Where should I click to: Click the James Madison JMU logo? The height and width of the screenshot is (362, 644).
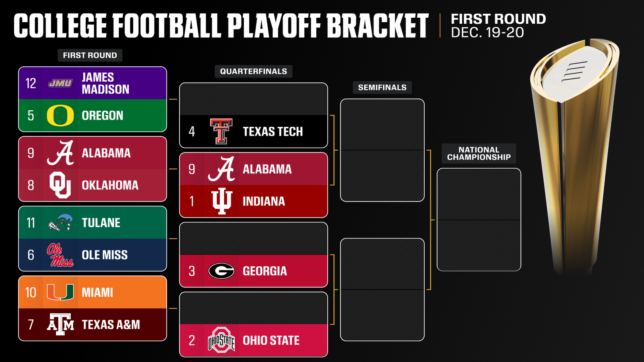(x=60, y=83)
